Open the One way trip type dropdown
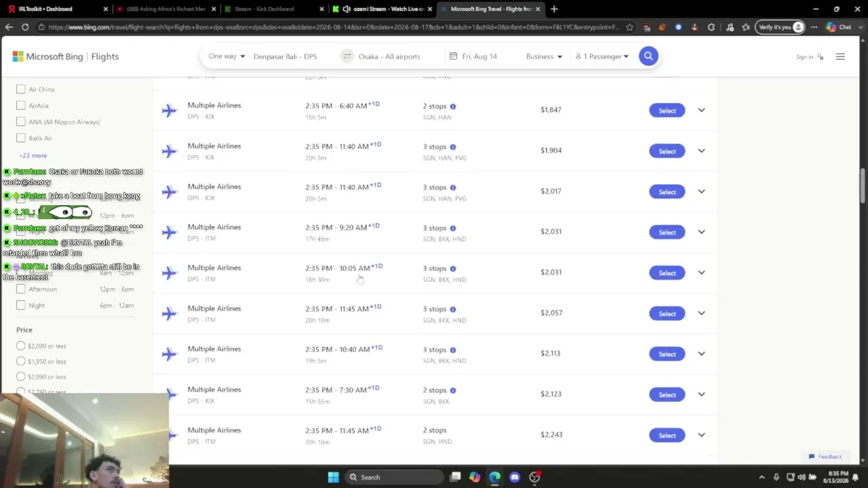868x488 pixels. pyautogui.click(x=226, y=56)
